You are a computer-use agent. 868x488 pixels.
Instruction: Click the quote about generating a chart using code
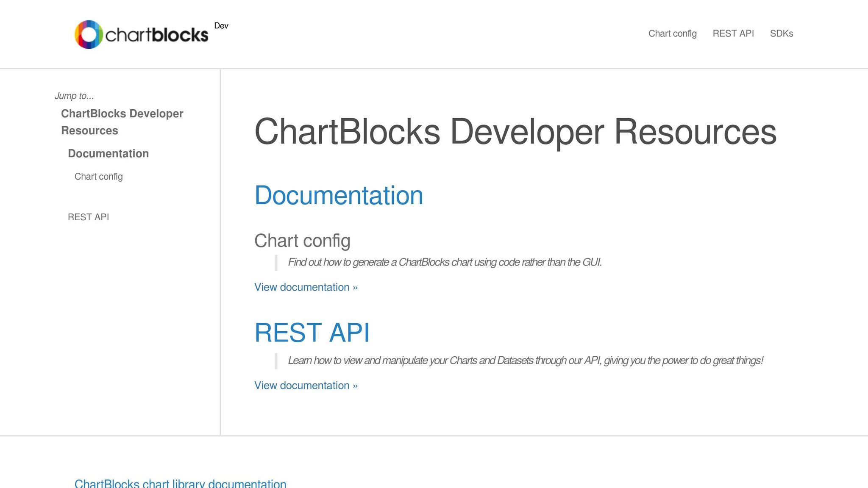click(x=445, y=262)
